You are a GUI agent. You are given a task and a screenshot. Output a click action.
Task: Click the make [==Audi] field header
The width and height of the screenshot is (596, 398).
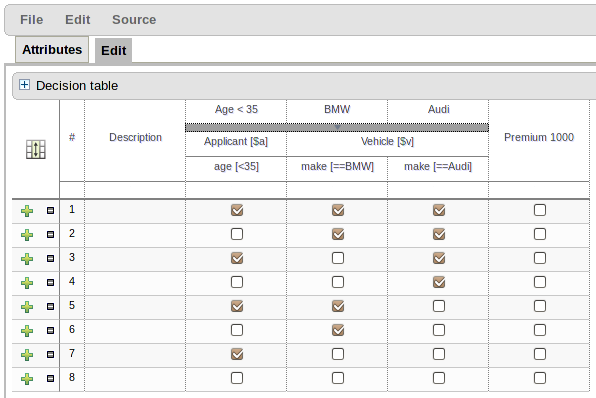[438, 166]
